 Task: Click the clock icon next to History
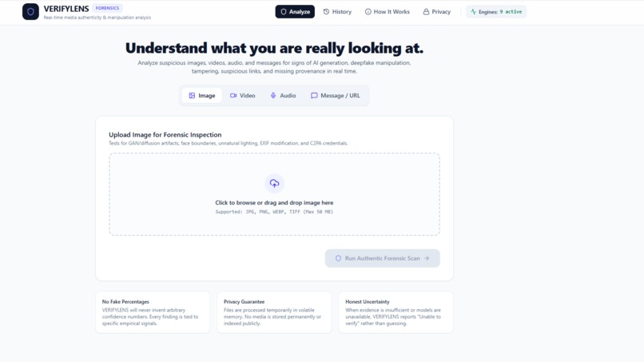(326, 11)
